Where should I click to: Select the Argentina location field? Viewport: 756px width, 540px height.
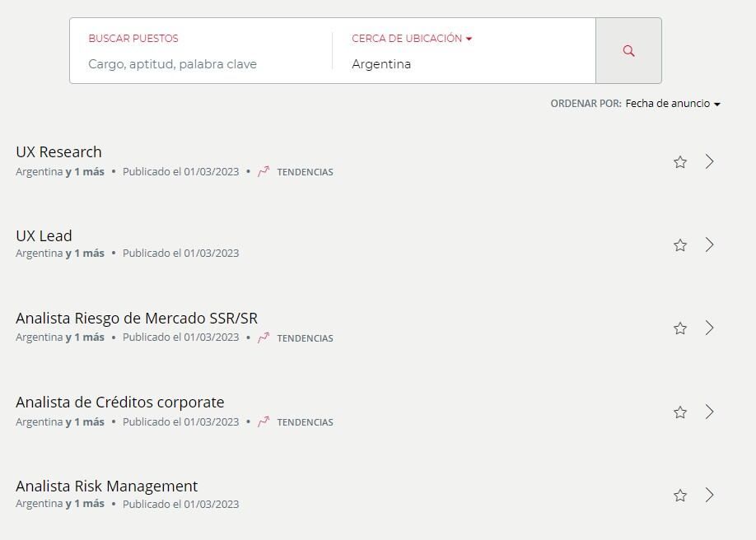(x=381, y=64)
